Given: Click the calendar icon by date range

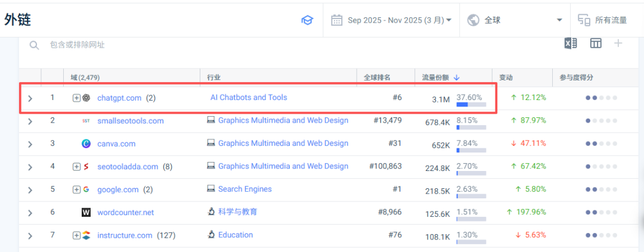Looking at the screenshot, I should 337,20.
